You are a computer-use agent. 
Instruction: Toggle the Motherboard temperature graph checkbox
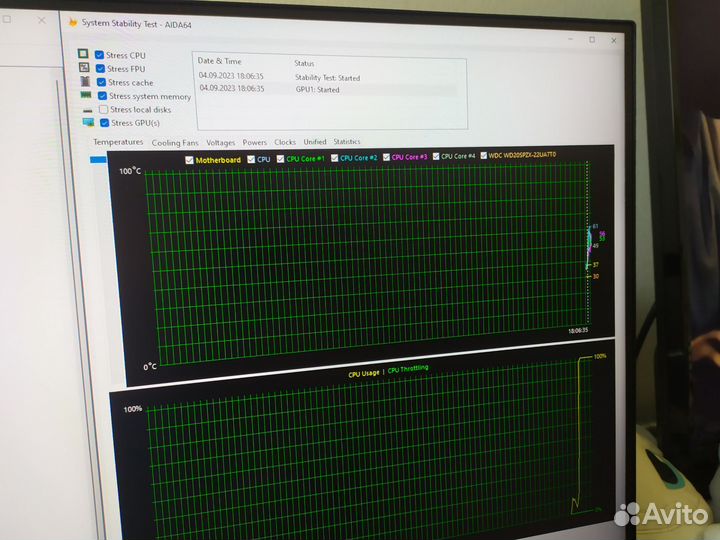pos(189,160)
